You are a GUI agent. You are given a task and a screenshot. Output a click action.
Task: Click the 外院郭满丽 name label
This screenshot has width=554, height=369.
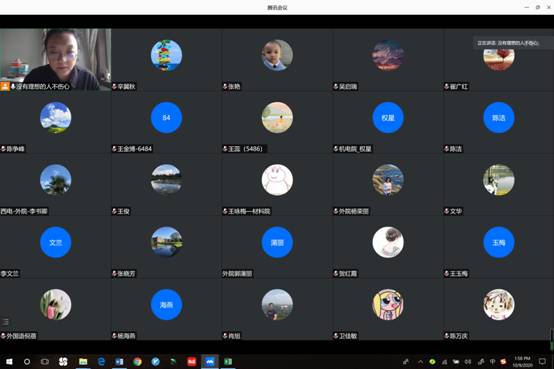point(237,274)
